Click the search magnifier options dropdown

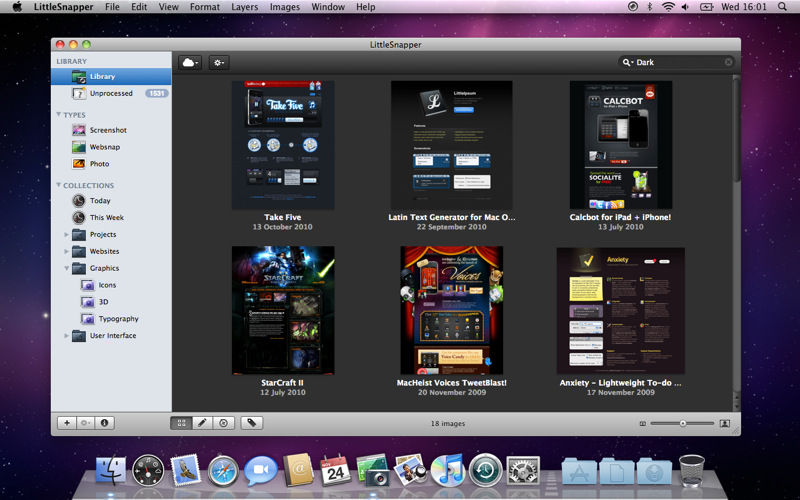627,62
